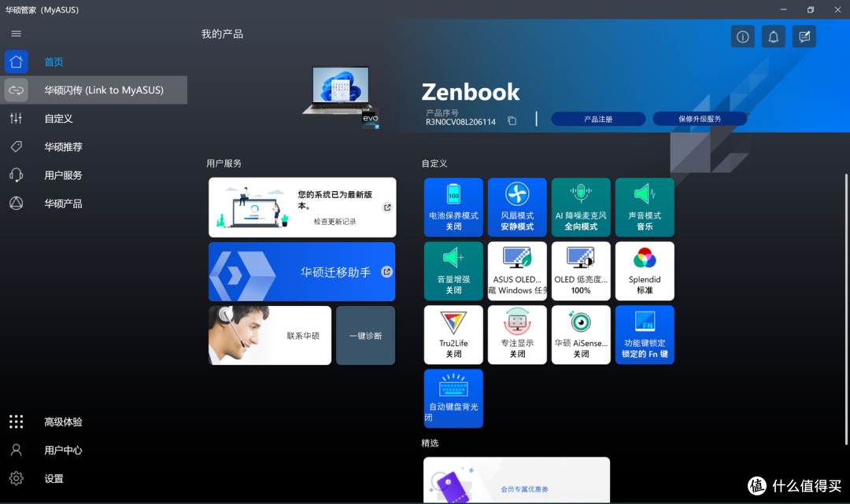Open notifications bell icon
Image resolution: width=850 pixels, height=504 pixels.
coord(774,37)
